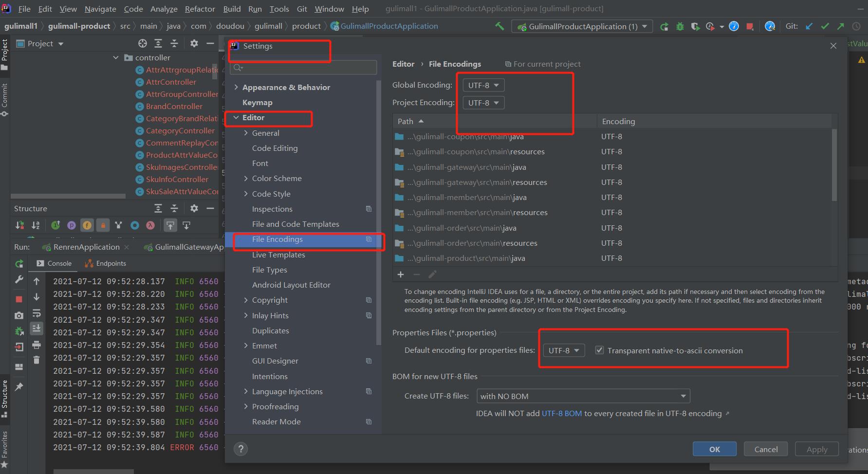Click horizontal scrollbar in Project tree
868x474 pixels.
68,197
